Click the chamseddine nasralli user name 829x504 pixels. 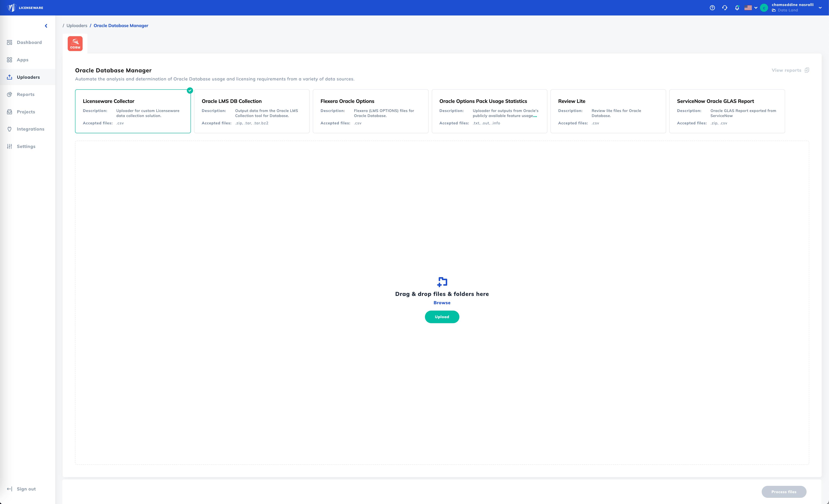click(x=792, y=5)
